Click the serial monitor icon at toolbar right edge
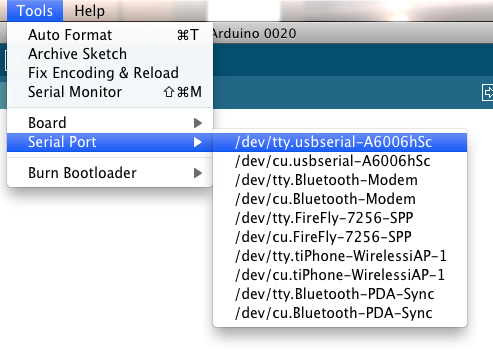Image resolution: width=493 pixels, height=364 pixels. point(487,92)
